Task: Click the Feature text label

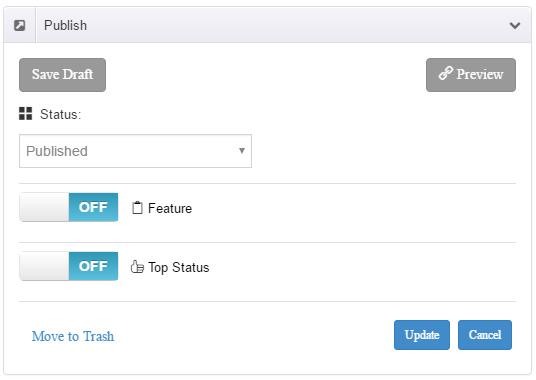Action: point(170,208)
